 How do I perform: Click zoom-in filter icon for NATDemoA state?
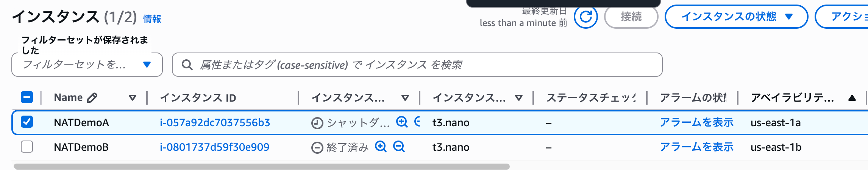point(402,122)
